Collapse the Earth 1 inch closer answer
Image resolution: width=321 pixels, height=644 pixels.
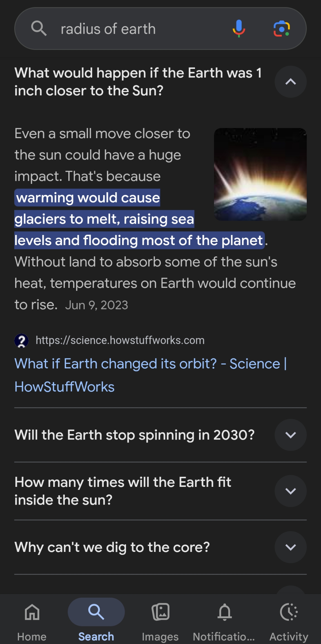pos(290,82)
